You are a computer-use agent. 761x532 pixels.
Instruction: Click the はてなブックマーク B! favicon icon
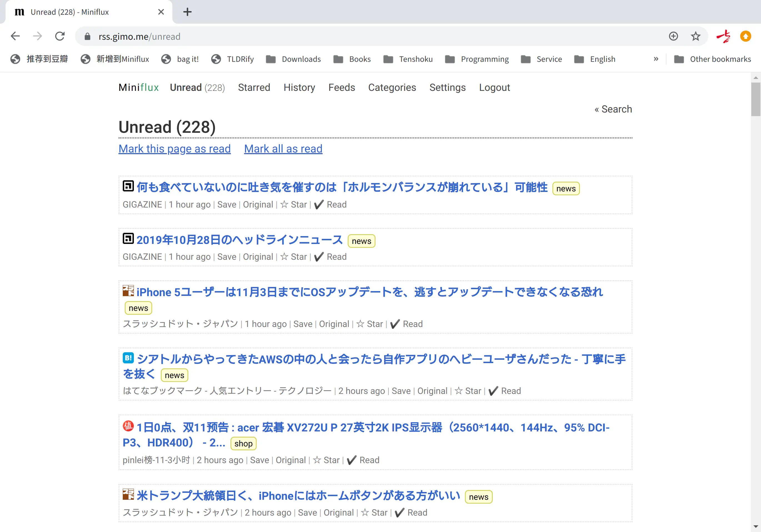(128, 357)
